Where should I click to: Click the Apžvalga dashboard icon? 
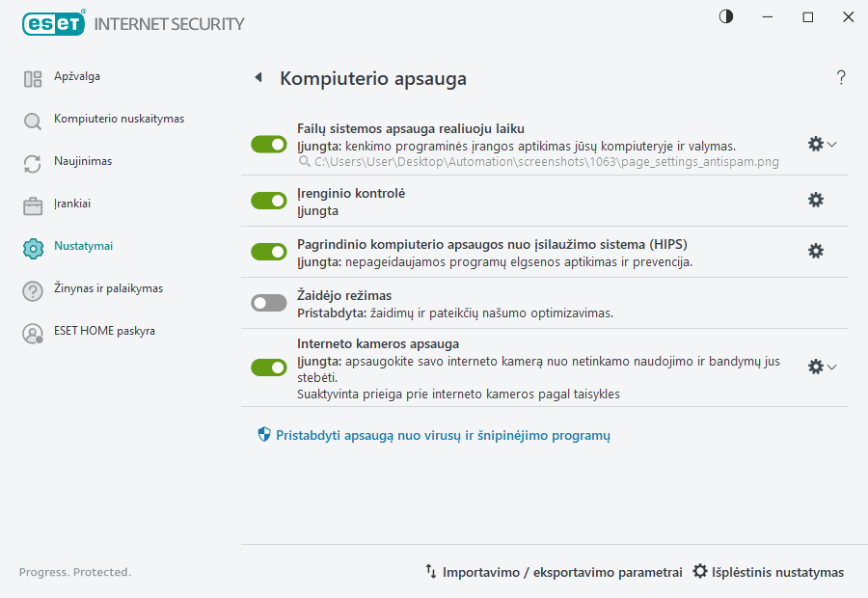pyautogui.click(x=33, y=79)
